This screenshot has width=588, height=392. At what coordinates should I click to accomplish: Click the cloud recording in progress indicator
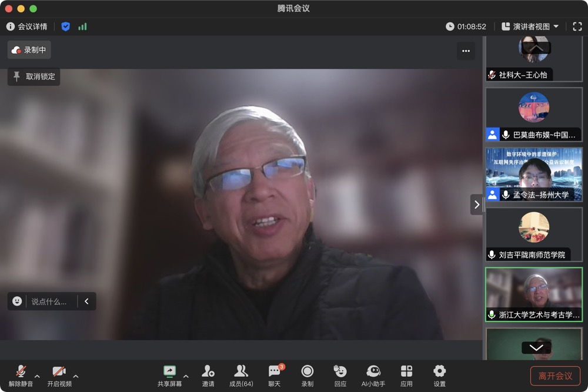point(29,50)
